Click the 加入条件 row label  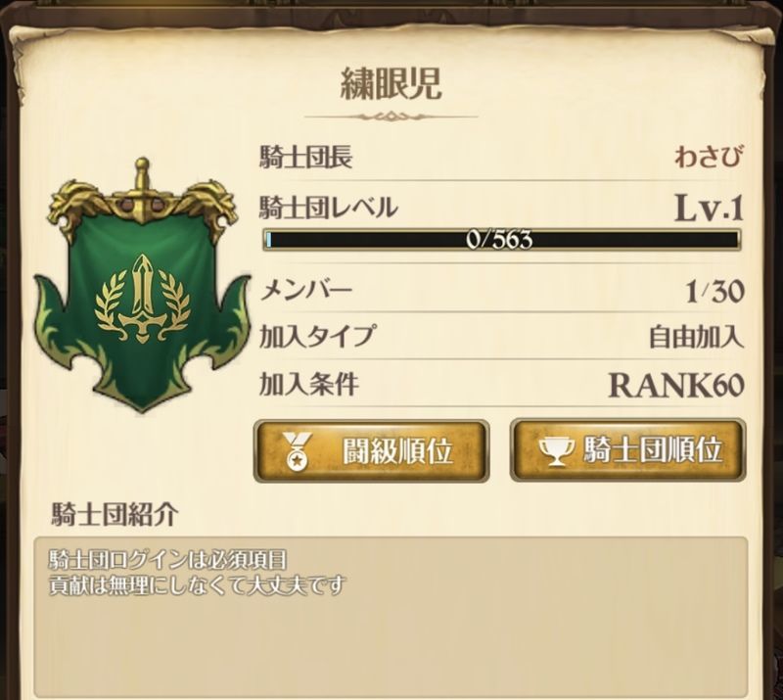[x=309, y=385]
